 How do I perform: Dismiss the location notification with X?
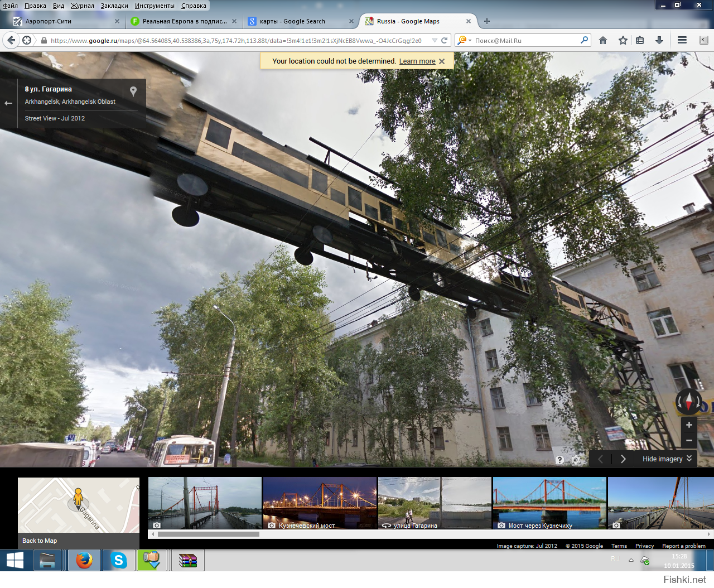click(442, 61)
